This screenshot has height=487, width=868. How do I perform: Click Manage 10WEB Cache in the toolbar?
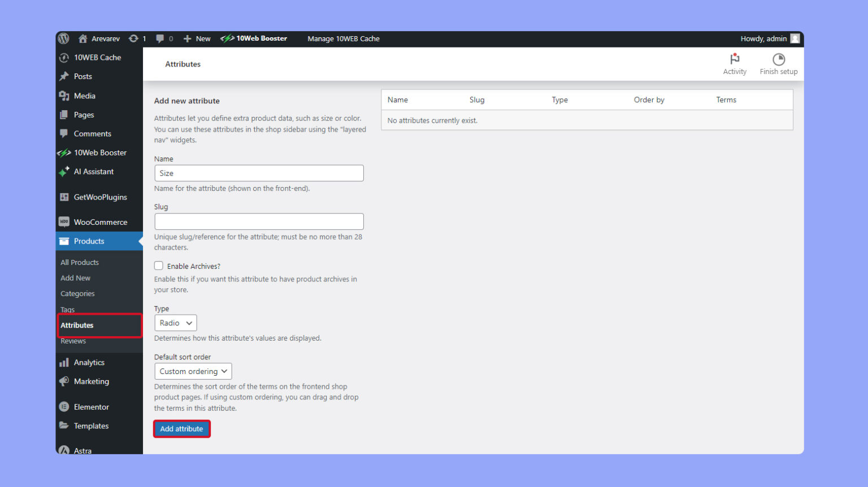(344, 38)
